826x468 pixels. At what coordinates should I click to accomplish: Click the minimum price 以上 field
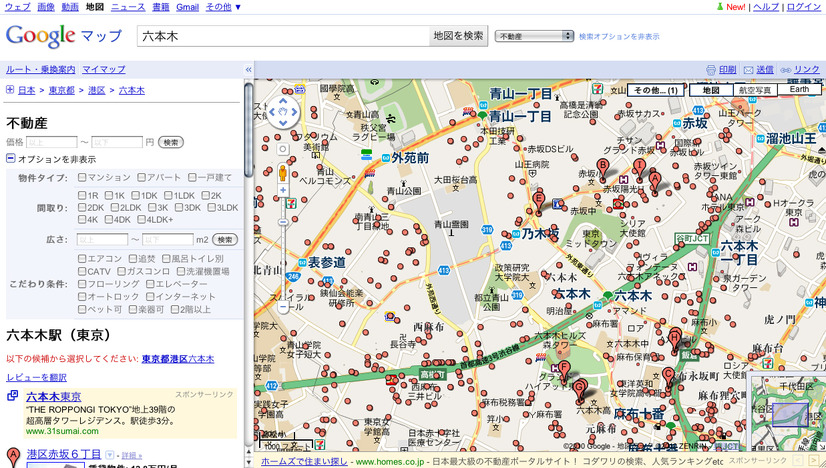(x=52, y=142)
